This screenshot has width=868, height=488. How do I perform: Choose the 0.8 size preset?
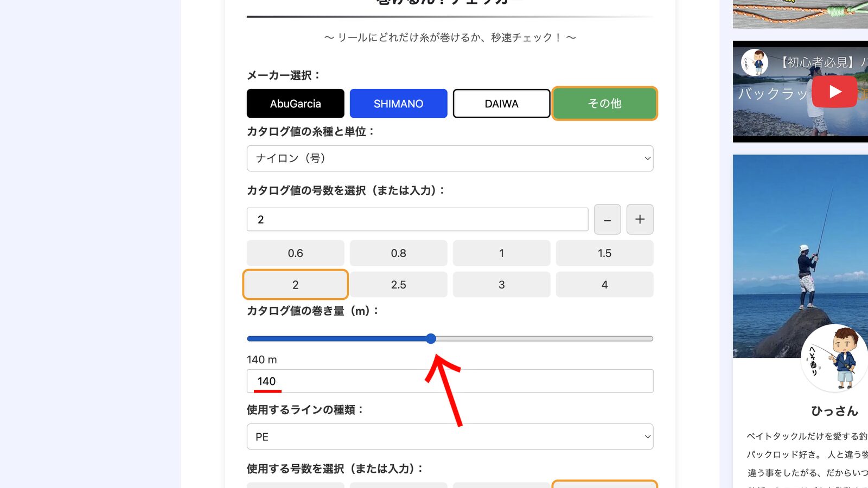click(398, 253)
